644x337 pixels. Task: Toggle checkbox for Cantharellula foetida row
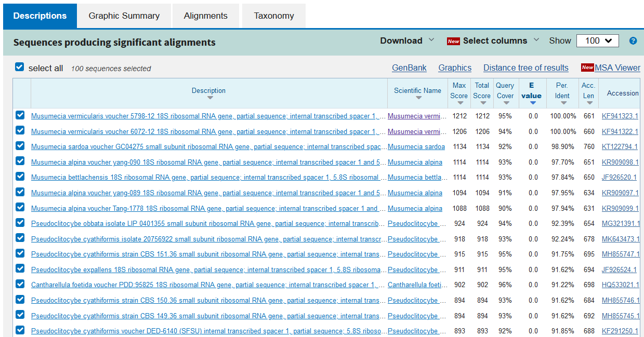pyautogui.click(x=20, y=284)
